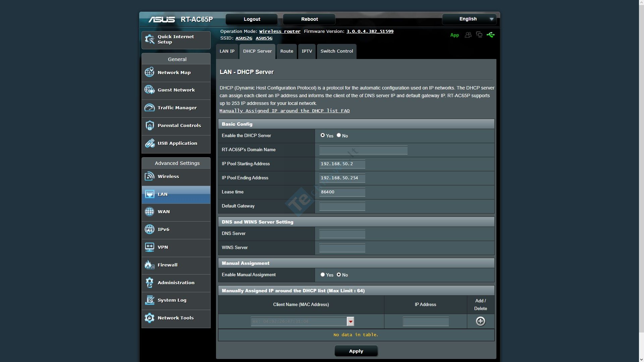Click the WINS Server input field
The height and width of the screenshot is (362, 644).
point(342,248)
